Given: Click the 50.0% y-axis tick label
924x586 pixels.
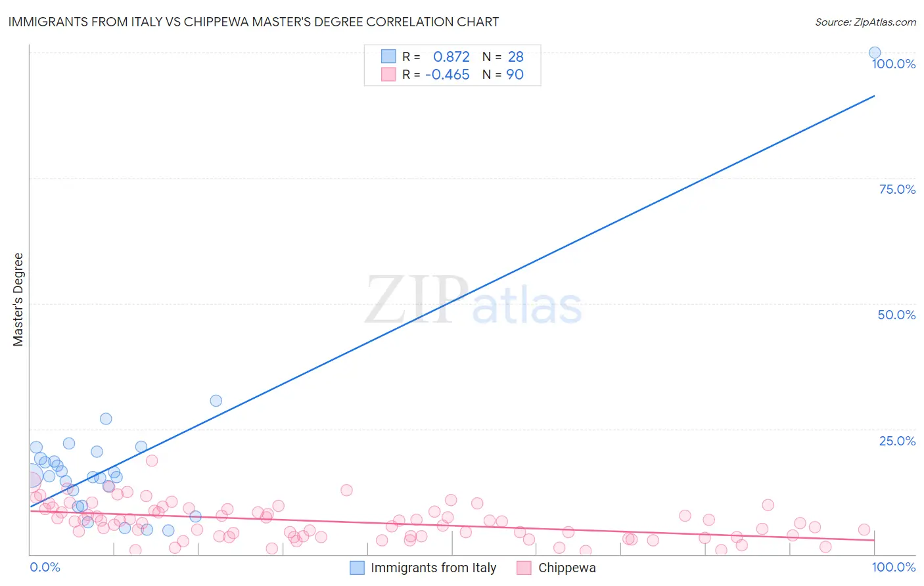Looking at the screenshot, I should [896, 315].
